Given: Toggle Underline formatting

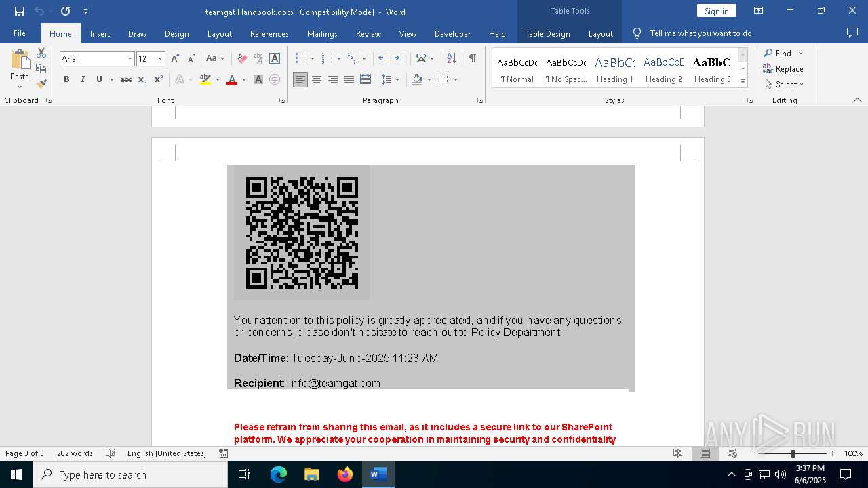Looking at the screenshot, I should 99,79.
